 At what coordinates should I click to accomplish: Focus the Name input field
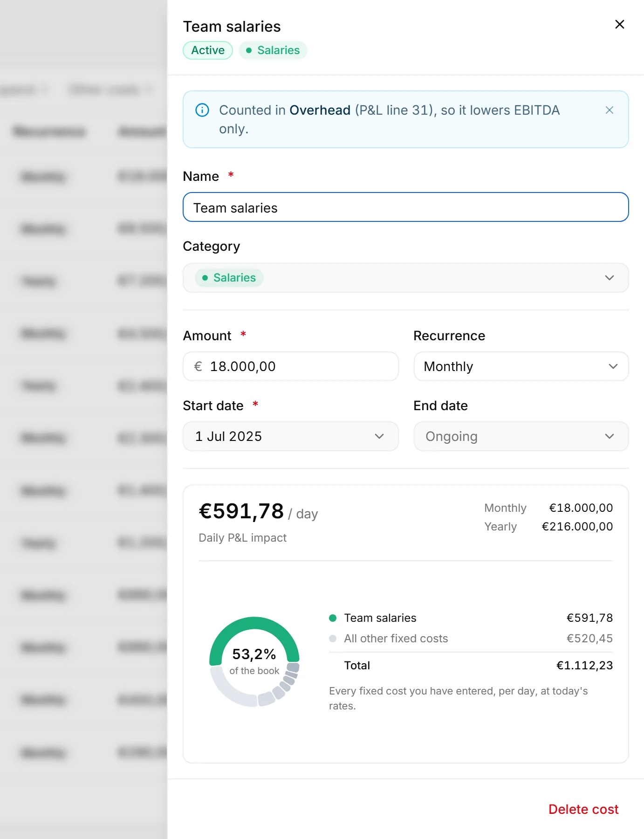(405, 207)
